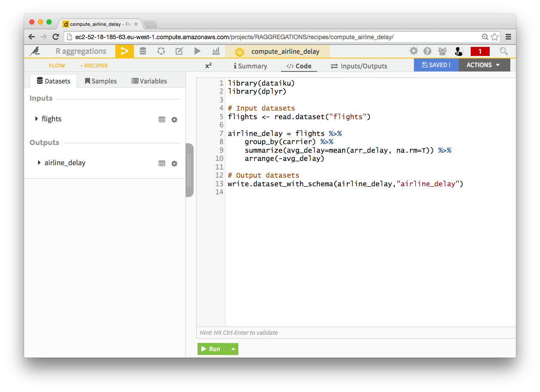Open the ACTIONS dropdown
540x392 pixels.
484,65
